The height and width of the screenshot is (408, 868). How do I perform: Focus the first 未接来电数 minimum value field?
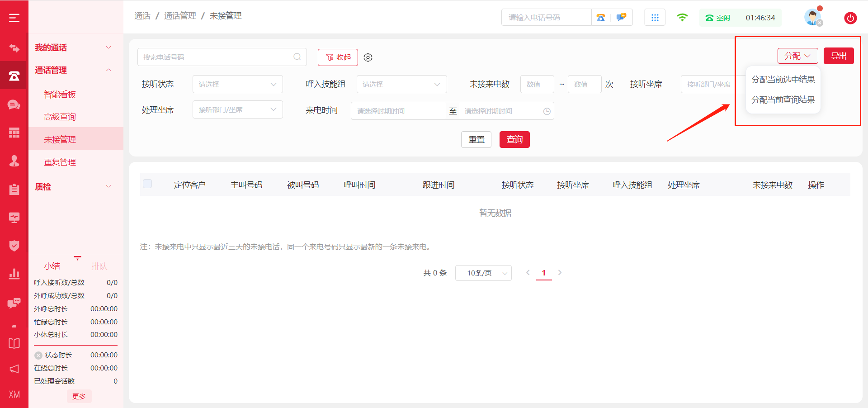[537, 84]
